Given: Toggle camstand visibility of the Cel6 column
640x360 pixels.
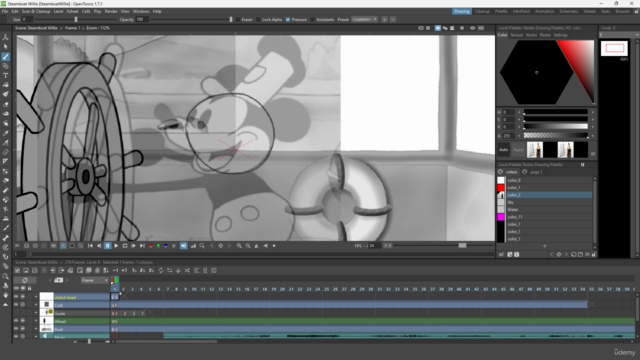Looking at the screenshot, I should tap(23, 304).
